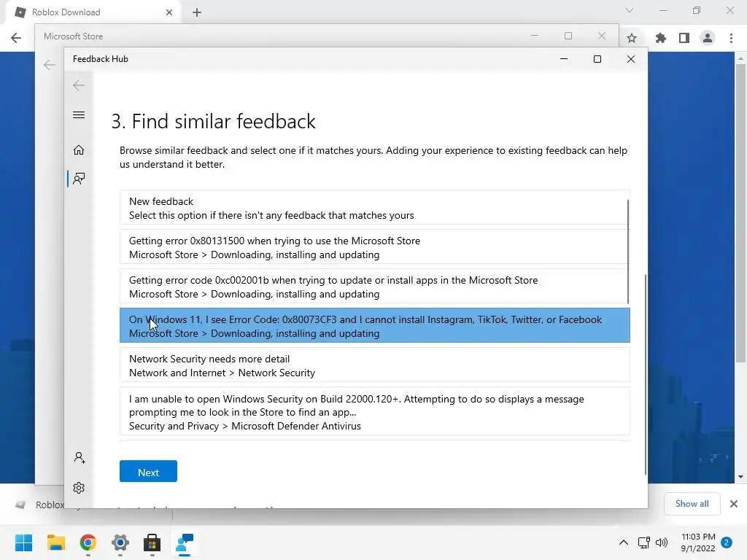Click the Chrome page vertical scrollbar

click(740, 214)
